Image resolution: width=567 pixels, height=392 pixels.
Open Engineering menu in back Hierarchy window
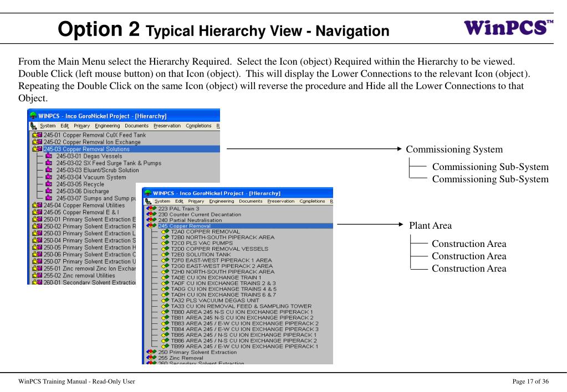tap(108, 126)
